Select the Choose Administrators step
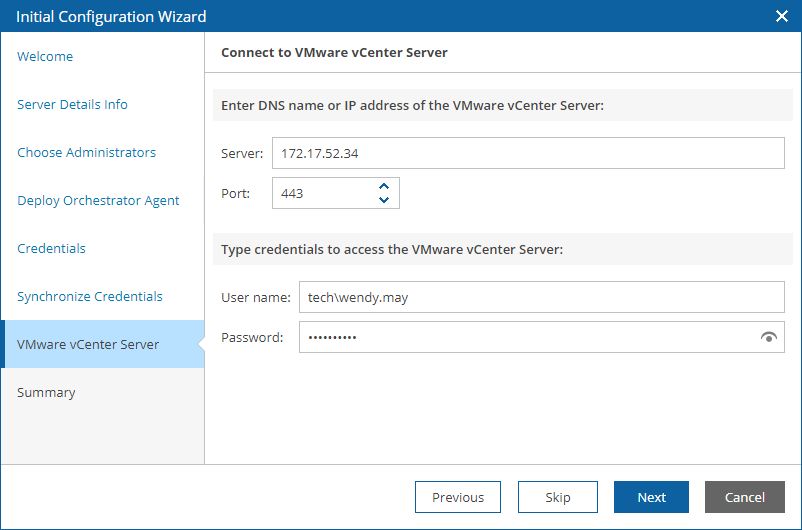The image size is (802, 530). tap(86, 152)
